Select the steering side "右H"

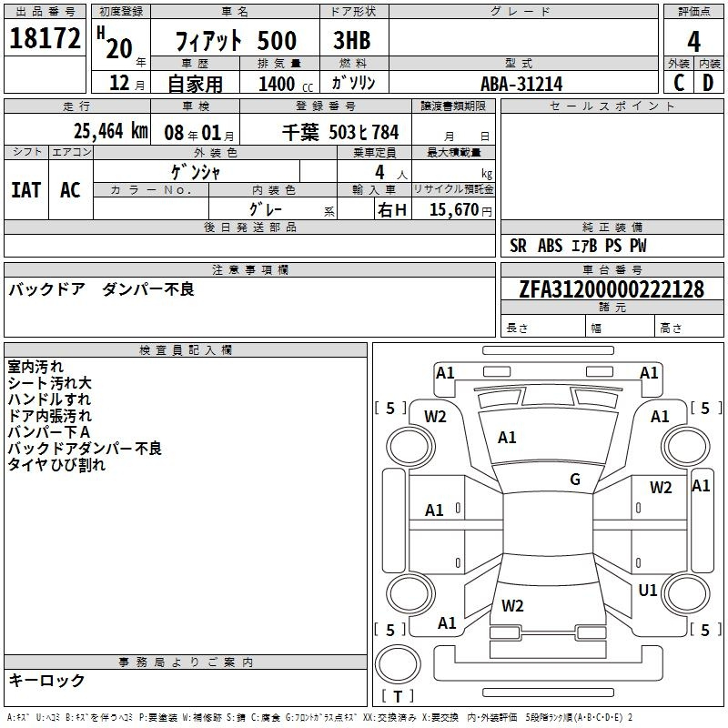click(392, 210)
